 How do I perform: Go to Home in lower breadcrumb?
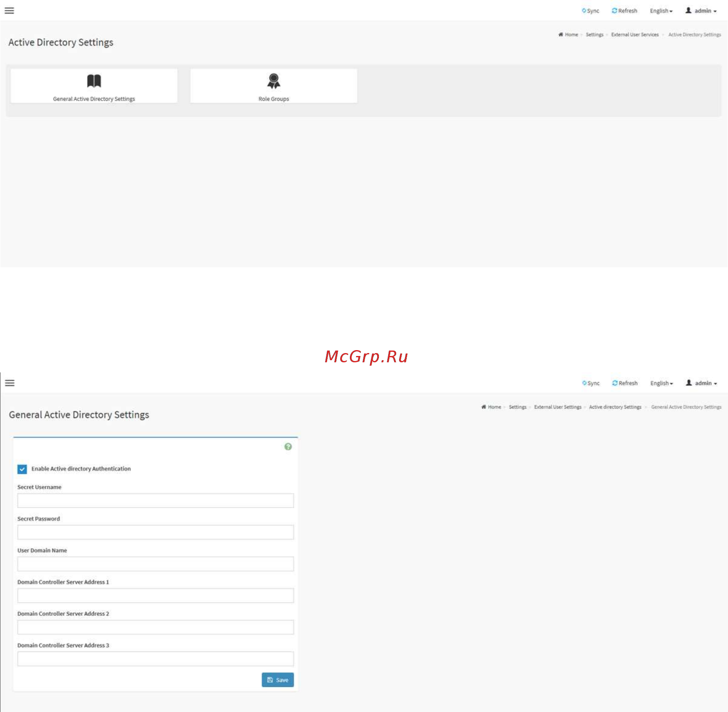pos(495,407)
